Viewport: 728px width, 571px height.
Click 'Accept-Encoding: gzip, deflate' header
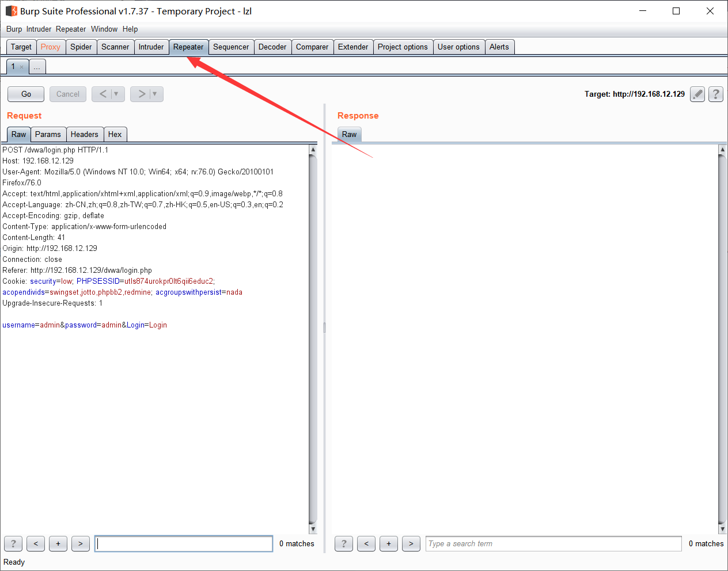[x=54, y=215]
